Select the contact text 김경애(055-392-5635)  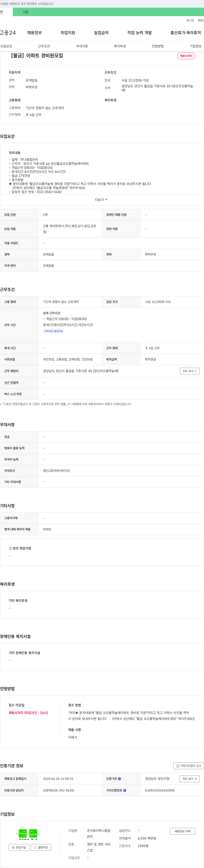click(59, 790)
